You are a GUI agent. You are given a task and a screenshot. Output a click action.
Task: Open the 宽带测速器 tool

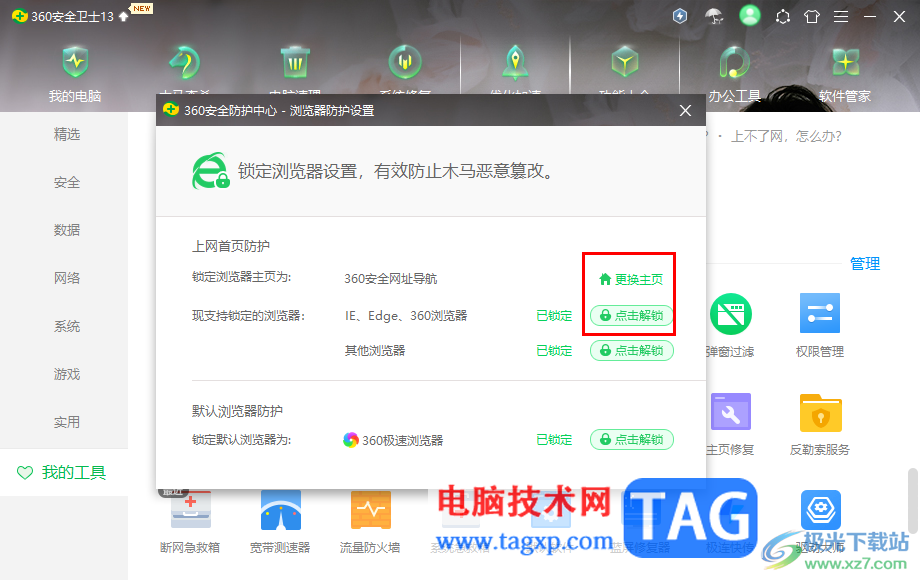(x=280, y=522)
